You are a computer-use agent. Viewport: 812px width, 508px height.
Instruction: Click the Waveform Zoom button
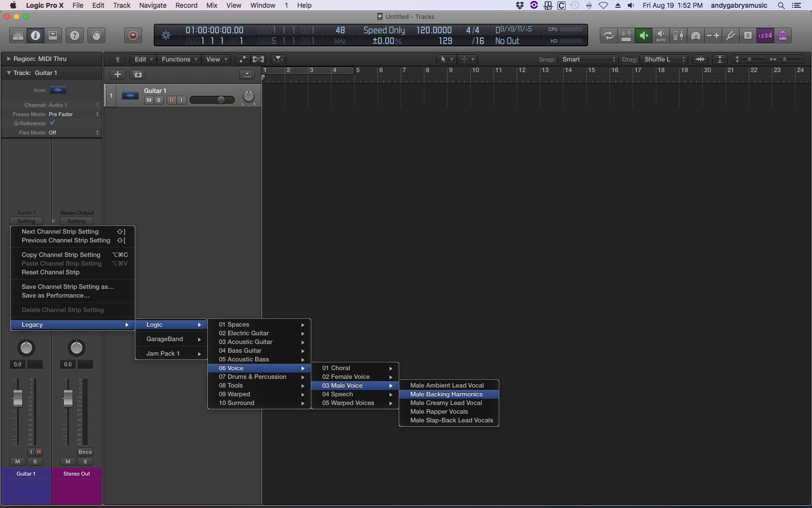700,59
